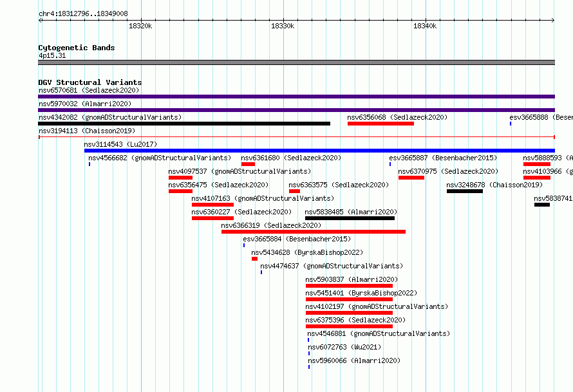Open the nsv6370975 (Sedlazeck2020) label
This screenshot has height=392, width=573.
pos(448,171)
